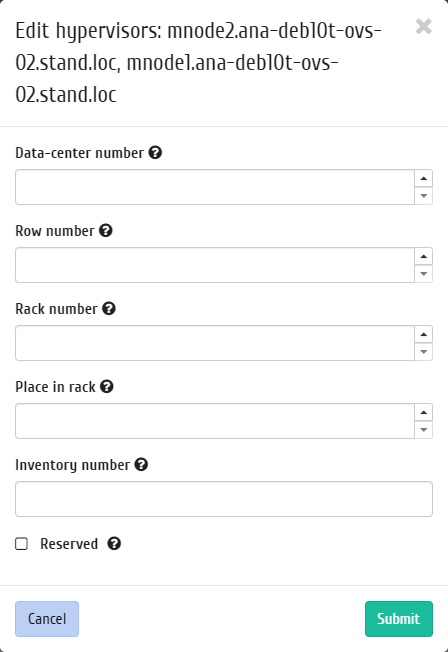Increase Rack number using up arrow
This screenshot has height=652, width=448.
[x=423, y=334]
